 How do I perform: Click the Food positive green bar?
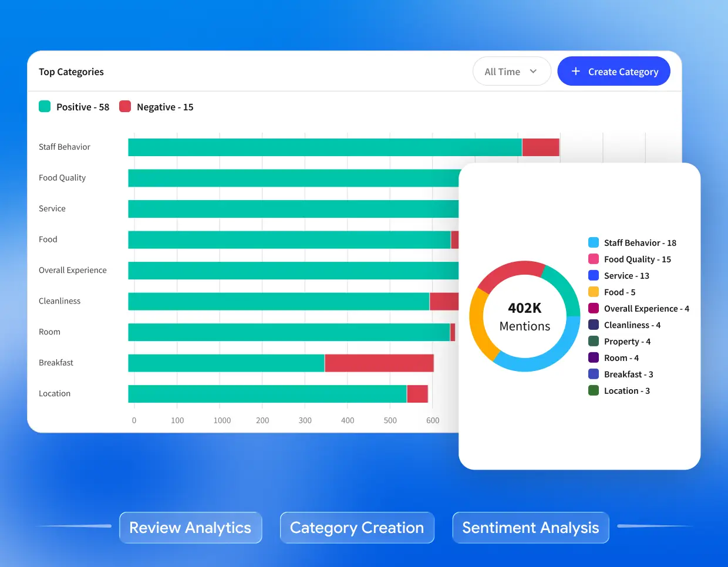coord(289,239)
